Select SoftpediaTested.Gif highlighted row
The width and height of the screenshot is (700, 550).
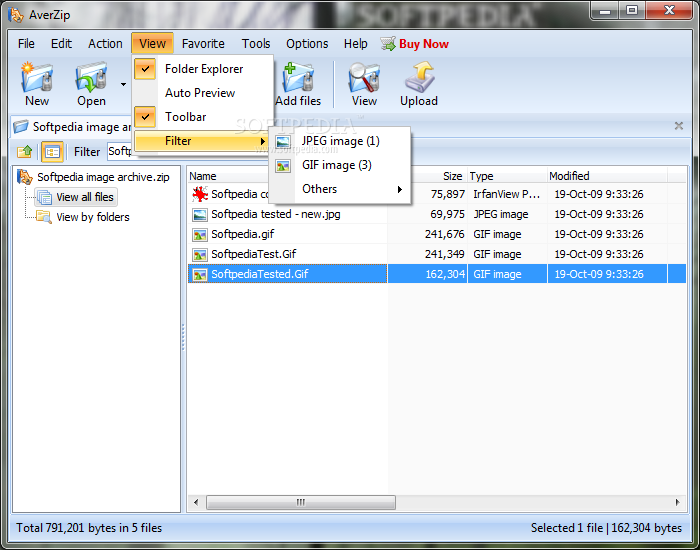click(x=437, y=274)
